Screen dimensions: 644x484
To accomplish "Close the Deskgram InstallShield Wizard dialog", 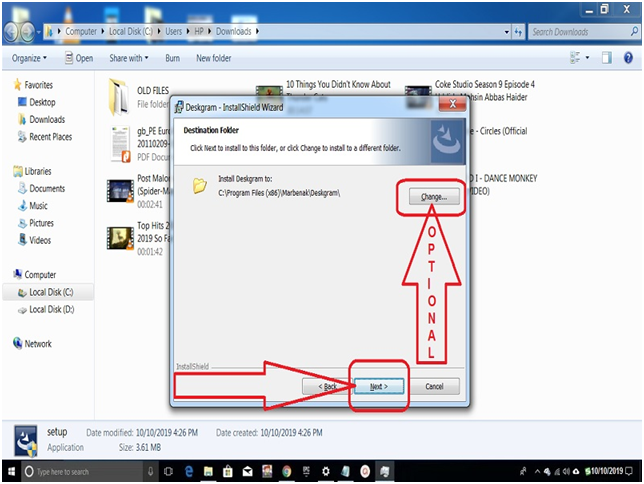I will pyautogui.click(x=452, y=104).
